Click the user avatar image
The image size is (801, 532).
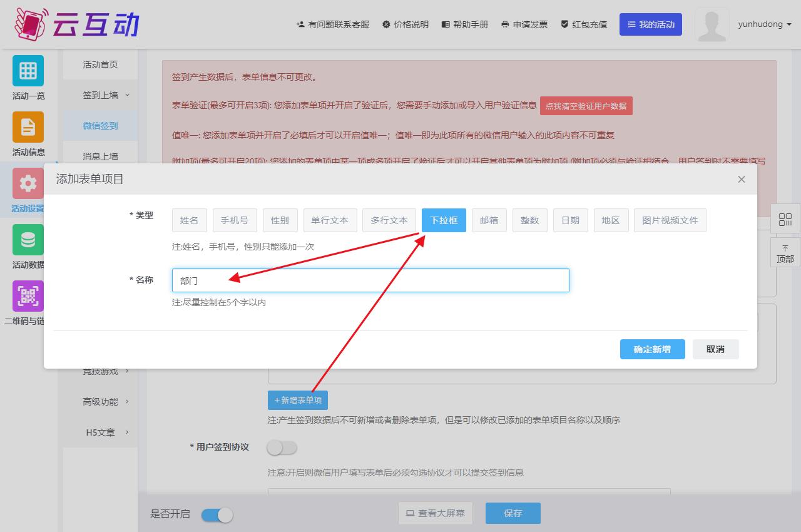[x=712, y=25]
